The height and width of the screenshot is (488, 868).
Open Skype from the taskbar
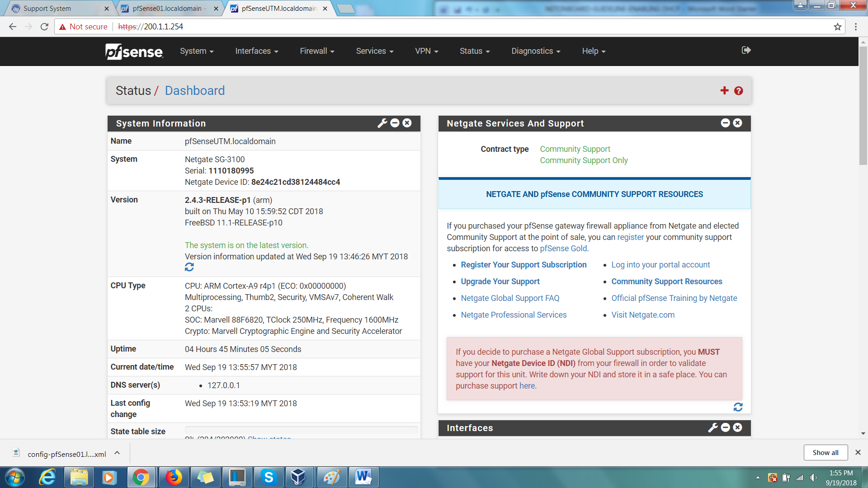(x=269, y=477)
